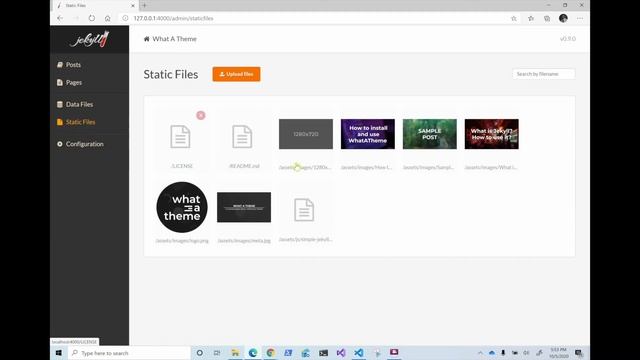Open the SAMPLE POST thumbnail
Image resolution: width=640 pixels, height=360 pixels.
point(430,134)
